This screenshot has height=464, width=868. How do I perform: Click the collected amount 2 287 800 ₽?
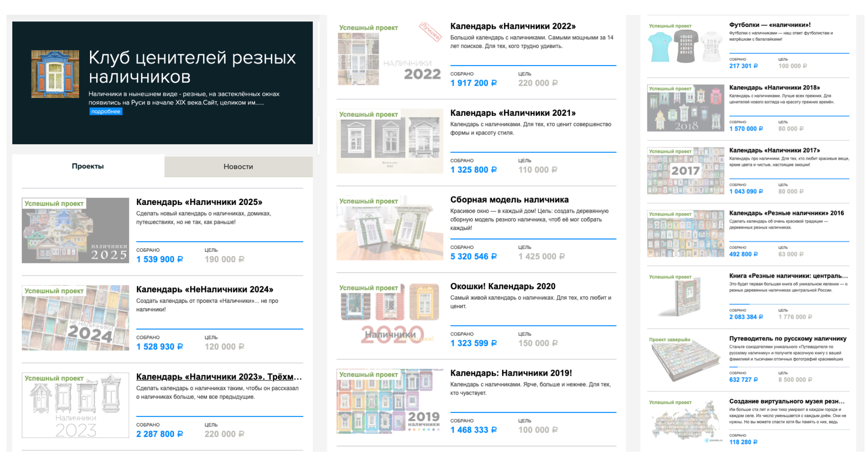coord(160,434)
